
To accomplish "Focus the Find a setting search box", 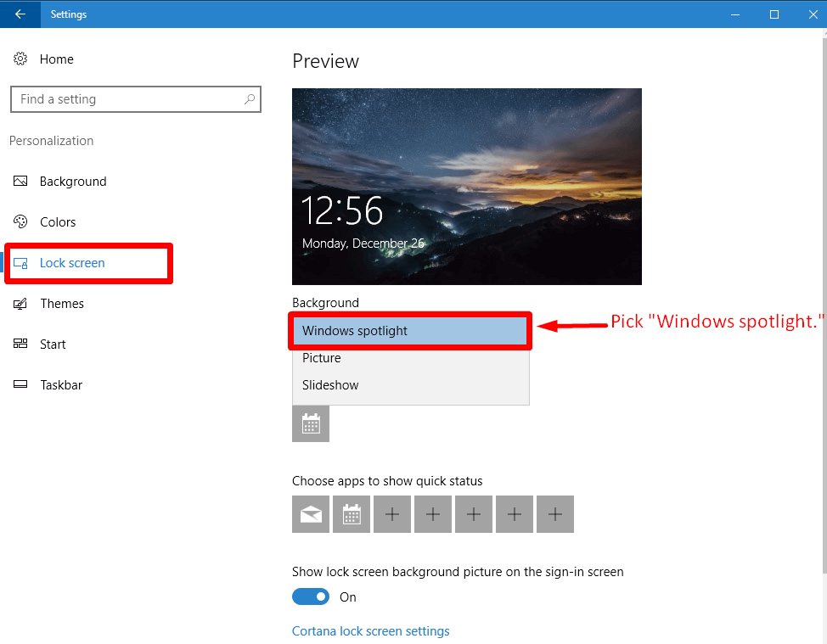I will tap(136, 99).
